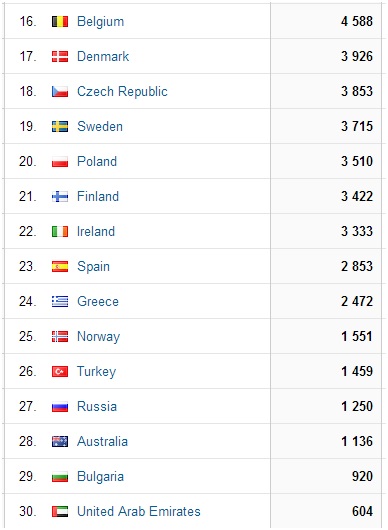Open the United Arab Emirates link

(x=139, y=511)
